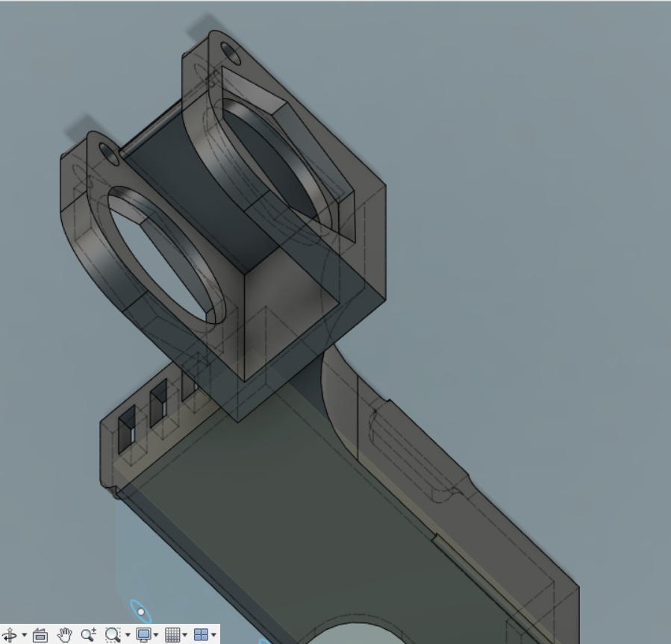Click the Viewports layout icon
671x644 pixels.
[x=200, y=635]
